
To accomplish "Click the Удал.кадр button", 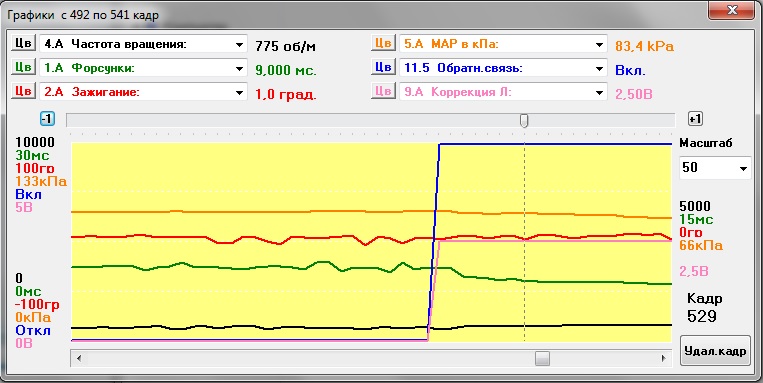I will [x=715, y=350].
